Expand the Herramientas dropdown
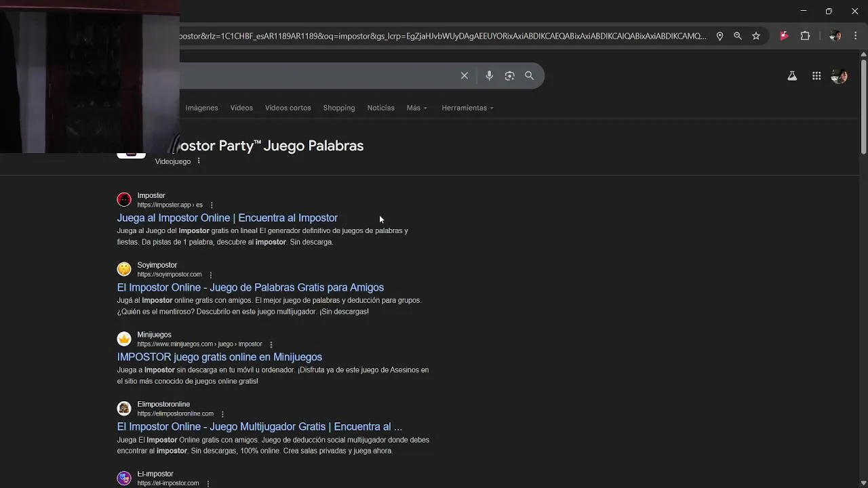 [x=468, y=108]
